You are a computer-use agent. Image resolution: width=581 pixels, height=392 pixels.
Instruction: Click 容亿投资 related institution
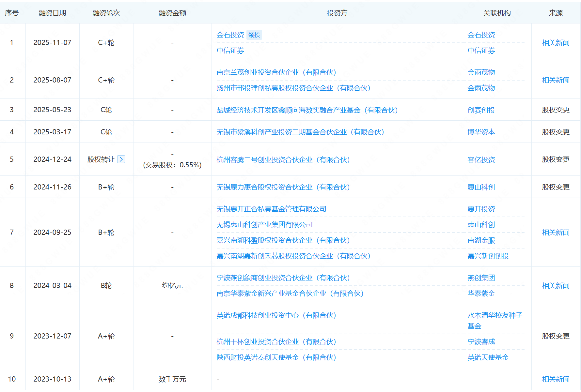tap(481, 160)
